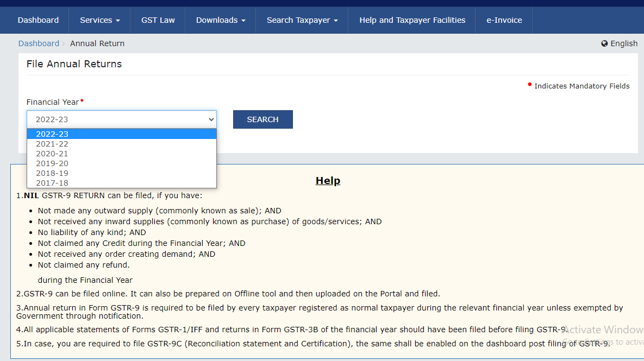
Task: Select 2022-23 from the year list
Action: (x=52, y=134)
